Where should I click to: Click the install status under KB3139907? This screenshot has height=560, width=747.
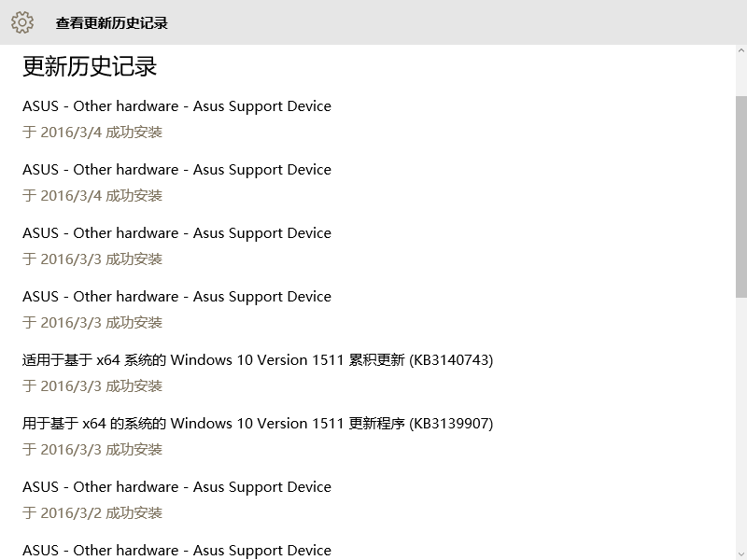(x=92, y=450)
